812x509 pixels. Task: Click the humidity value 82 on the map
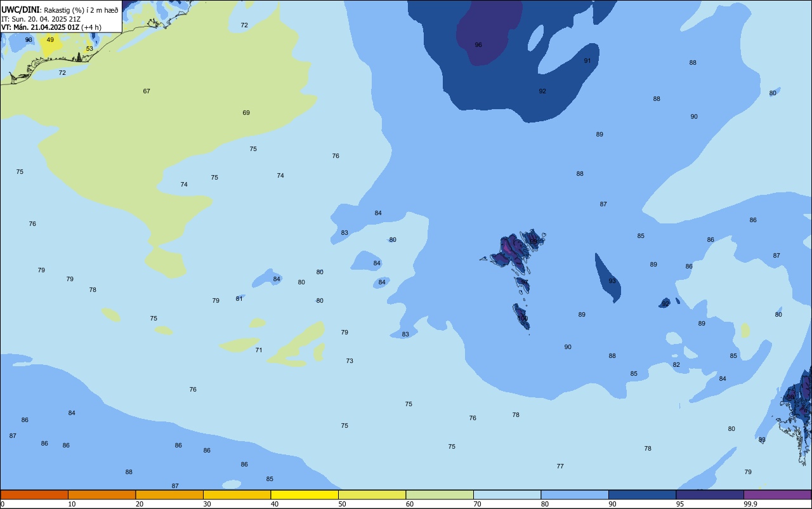(676, 365)
